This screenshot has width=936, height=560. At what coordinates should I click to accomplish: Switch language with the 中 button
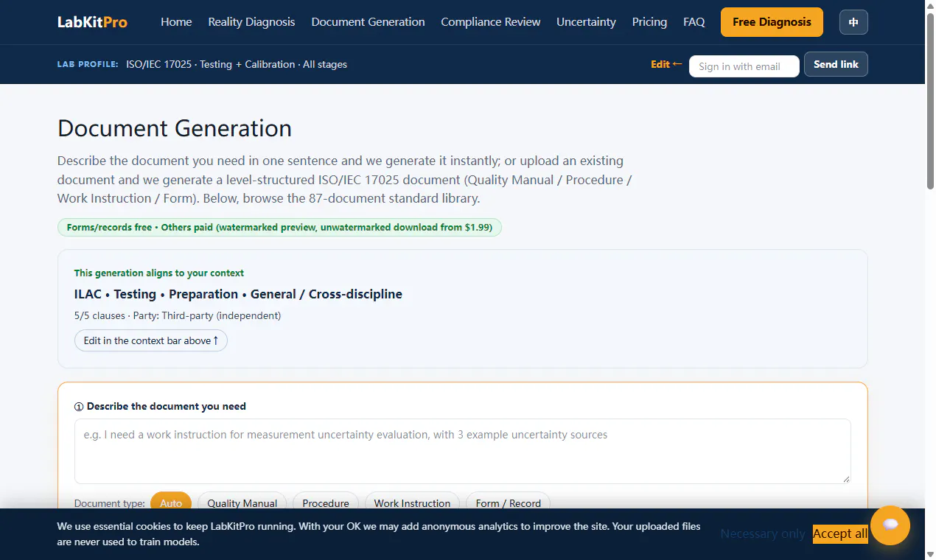tap(853, 22)
